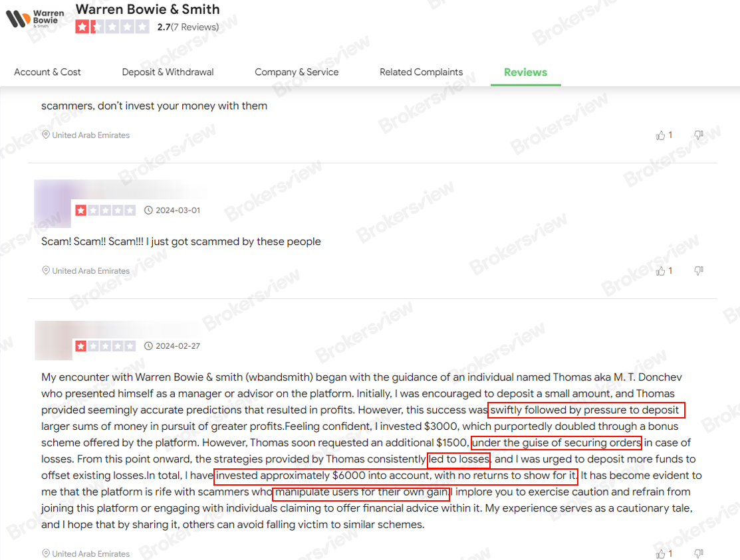Click the clock icon beside 2024-03-01

pos(148,210)
